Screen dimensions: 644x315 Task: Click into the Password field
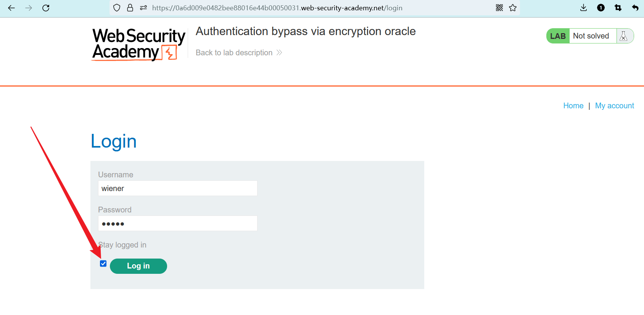178,223
